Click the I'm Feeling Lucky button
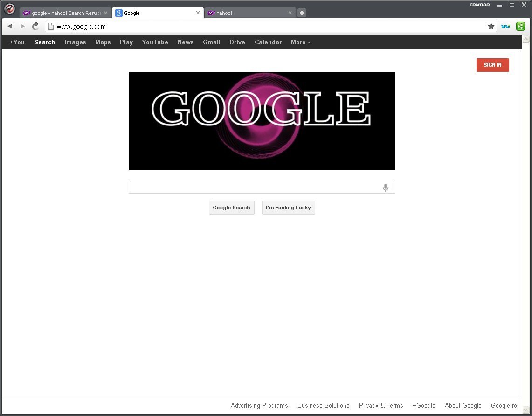The height and width of the screenshot is (416, 532). (288, 208)
